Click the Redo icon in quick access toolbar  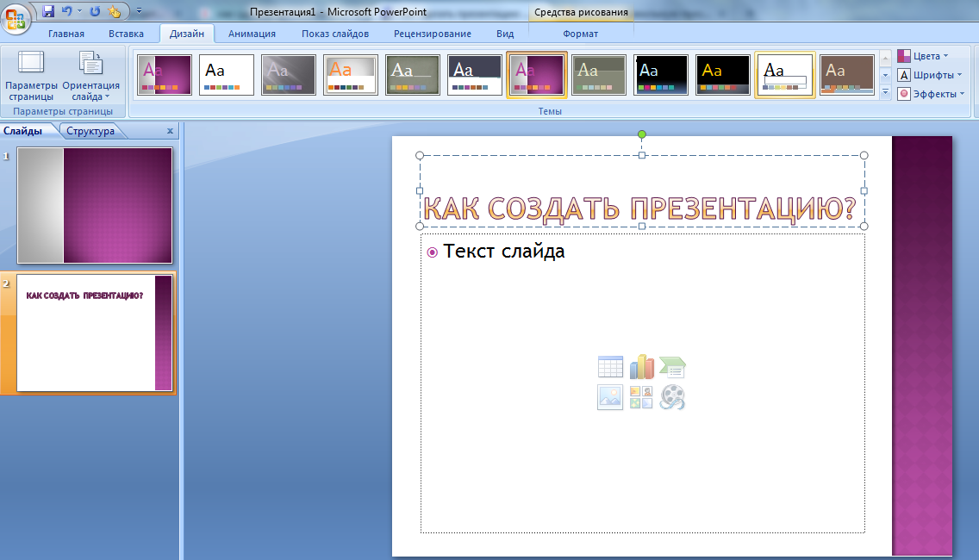[x=95, y=11]
